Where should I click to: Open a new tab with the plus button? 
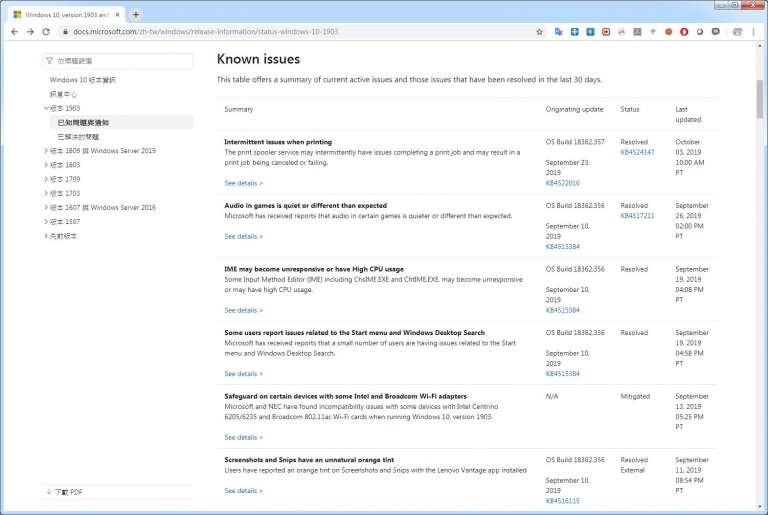coord(136,15)
